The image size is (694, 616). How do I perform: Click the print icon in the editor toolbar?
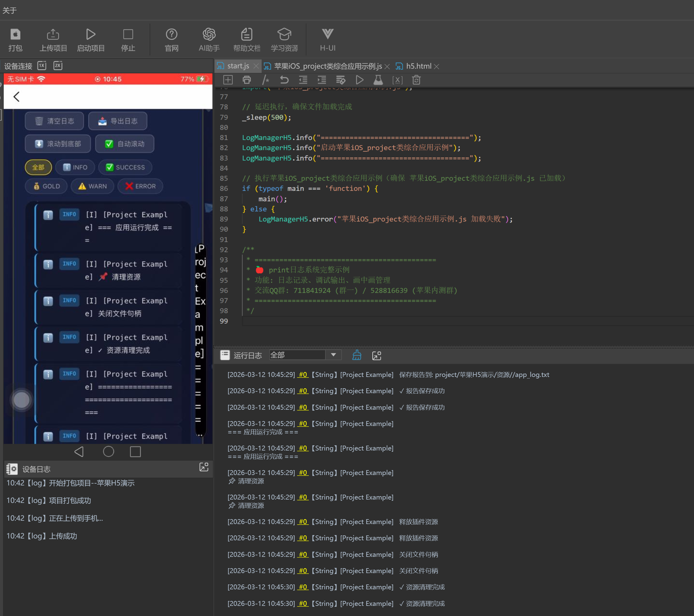tap(247, 80)
